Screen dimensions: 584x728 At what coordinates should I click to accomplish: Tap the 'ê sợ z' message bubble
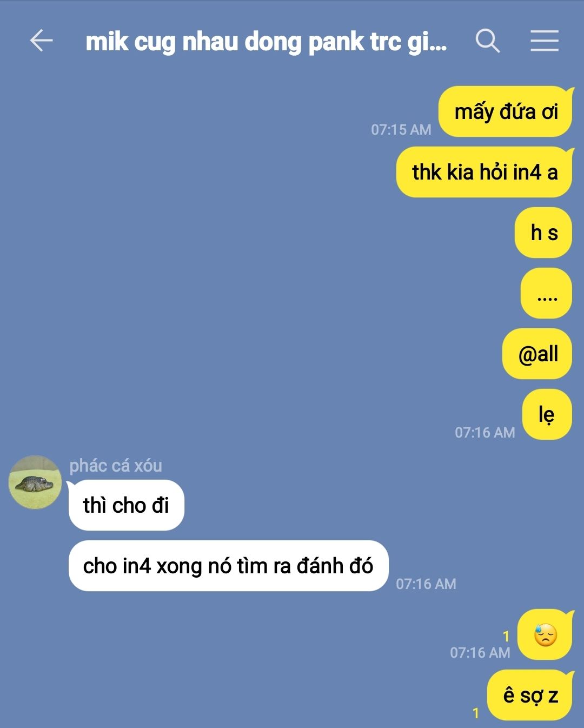[x=530, y=696]
